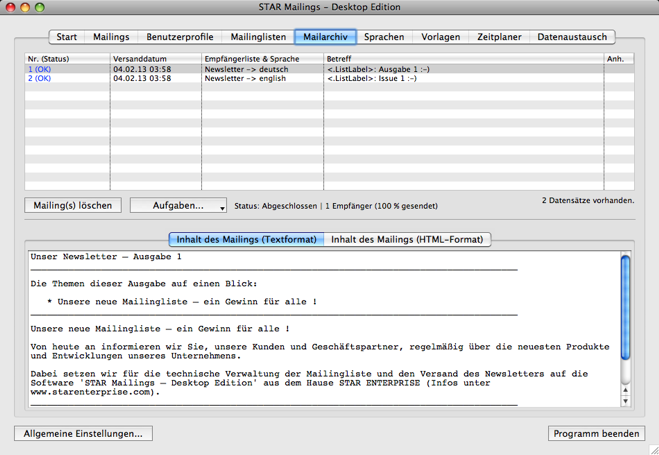Switch to the Vorlagen tab
Viewport: 659px width, 455px height.
click(440, 37)
